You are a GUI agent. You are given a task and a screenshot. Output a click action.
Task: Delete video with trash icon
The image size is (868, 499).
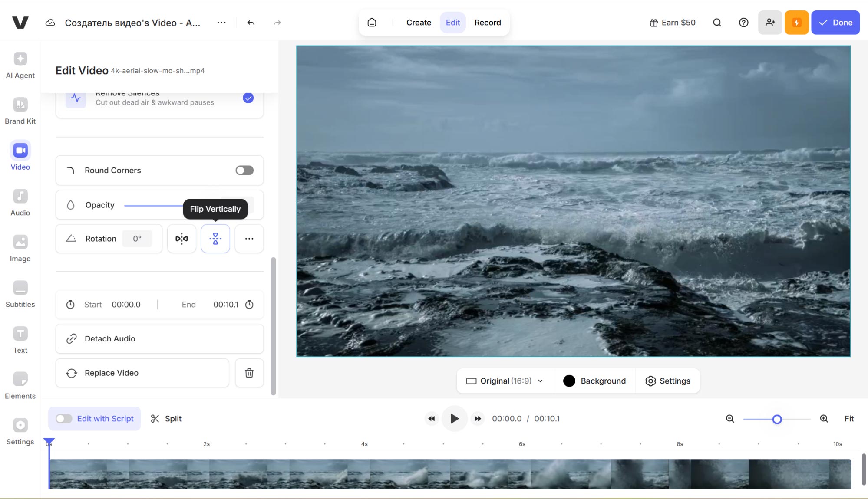249,373
